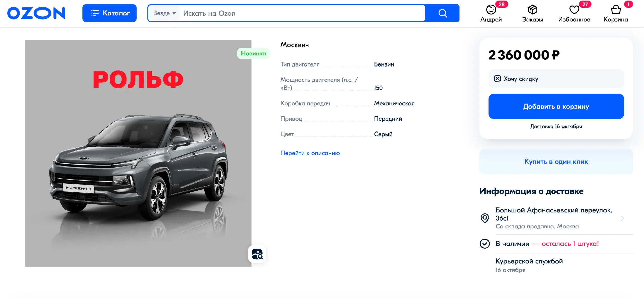Click the Новинка badge
Screen dimensions: 644x298
tap(253, 53)
